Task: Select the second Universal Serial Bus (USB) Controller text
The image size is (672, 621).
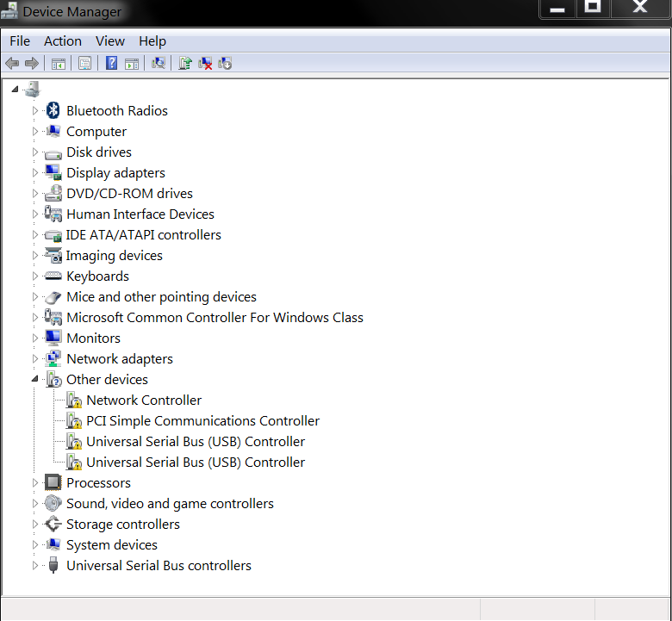Action: tap(196, 462)
